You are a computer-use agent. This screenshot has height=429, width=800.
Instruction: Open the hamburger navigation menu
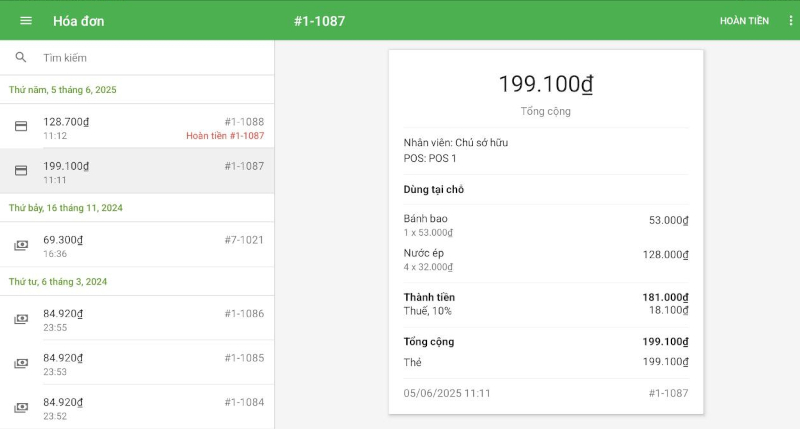pyautogui.click(x=26, y=21)
